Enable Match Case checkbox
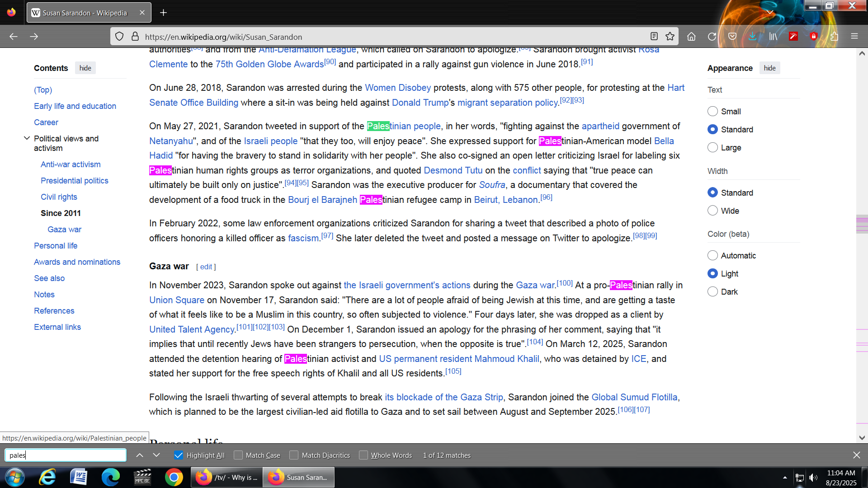The image size is (868, 488). click(238, 455)
